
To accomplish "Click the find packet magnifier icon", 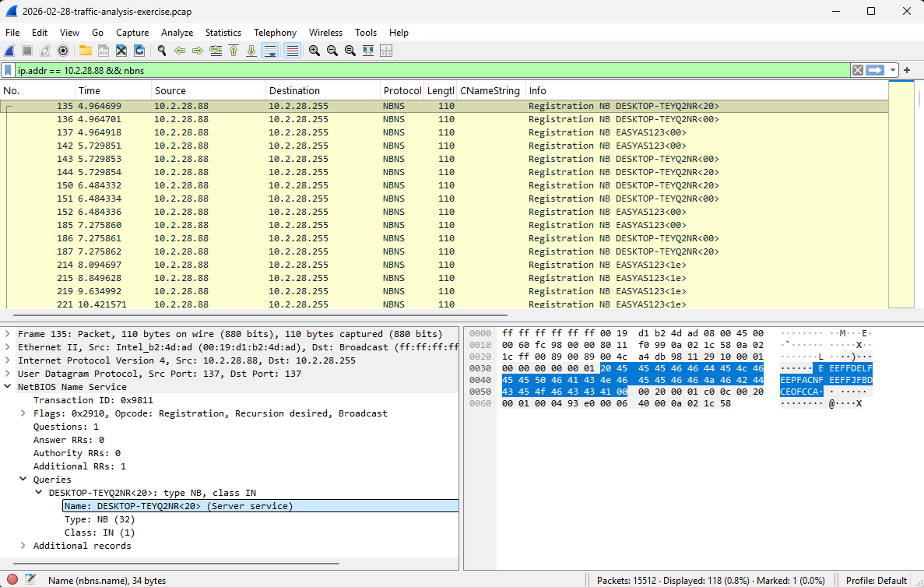I will (x=162, y=51).
